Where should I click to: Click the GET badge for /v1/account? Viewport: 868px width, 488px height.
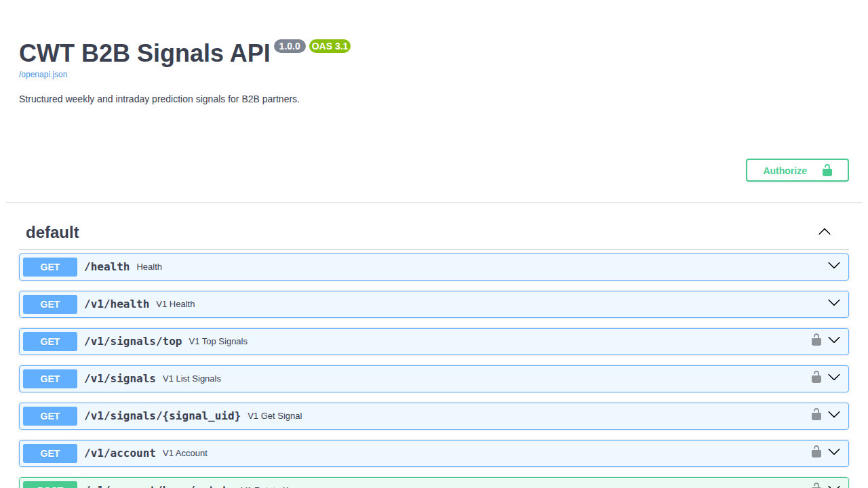click(x=50, y=453)
